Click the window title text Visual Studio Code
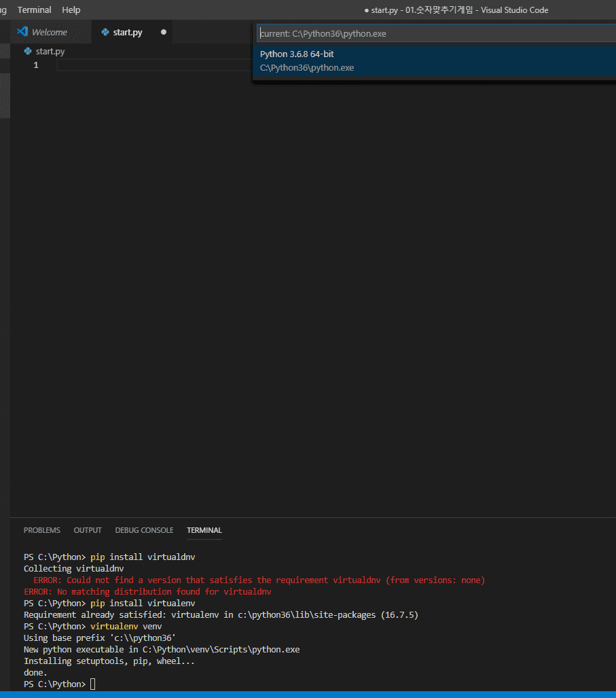The width and height of the screenshot is (616, 698). [515, 10]
